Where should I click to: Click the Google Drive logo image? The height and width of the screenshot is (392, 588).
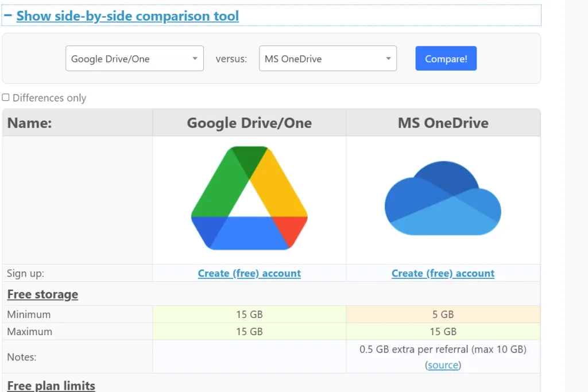[249, 198]
